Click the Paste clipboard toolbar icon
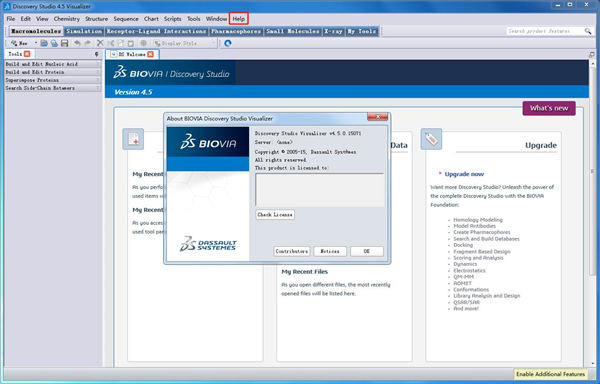 [x=130, y=43]
